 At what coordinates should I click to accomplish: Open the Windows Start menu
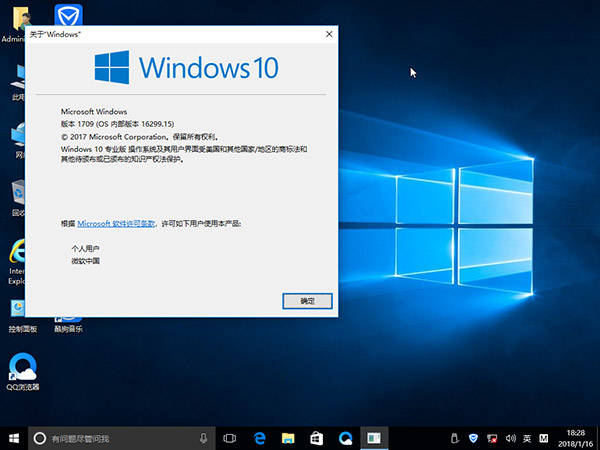14,438
